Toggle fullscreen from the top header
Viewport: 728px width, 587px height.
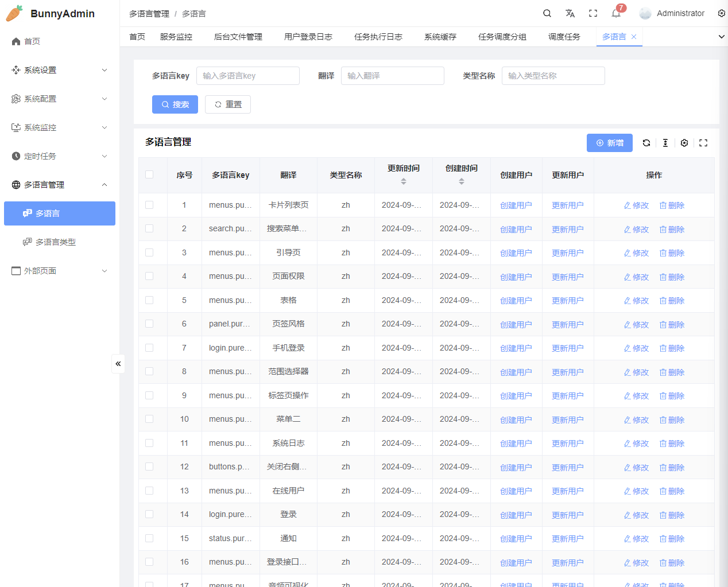tap(593, 13)
